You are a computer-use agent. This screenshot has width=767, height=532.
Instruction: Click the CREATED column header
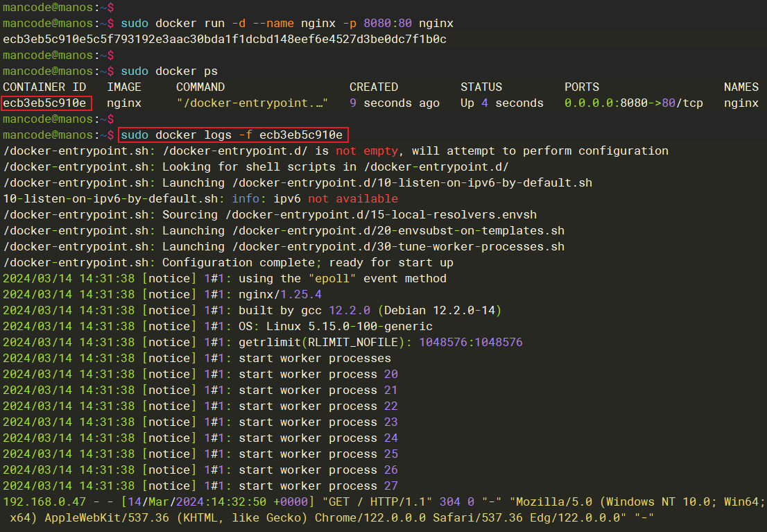[x=374, y=87]
